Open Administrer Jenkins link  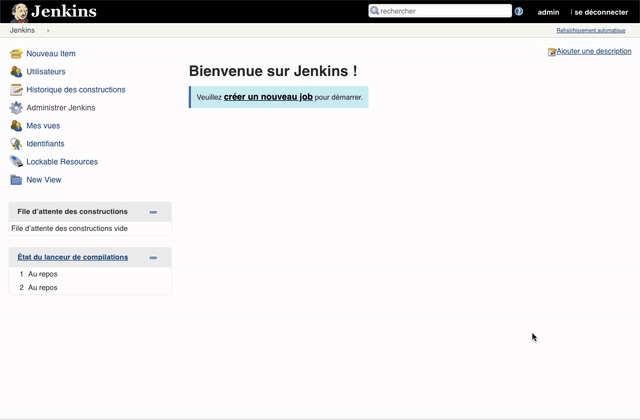(x=61, y=108)
